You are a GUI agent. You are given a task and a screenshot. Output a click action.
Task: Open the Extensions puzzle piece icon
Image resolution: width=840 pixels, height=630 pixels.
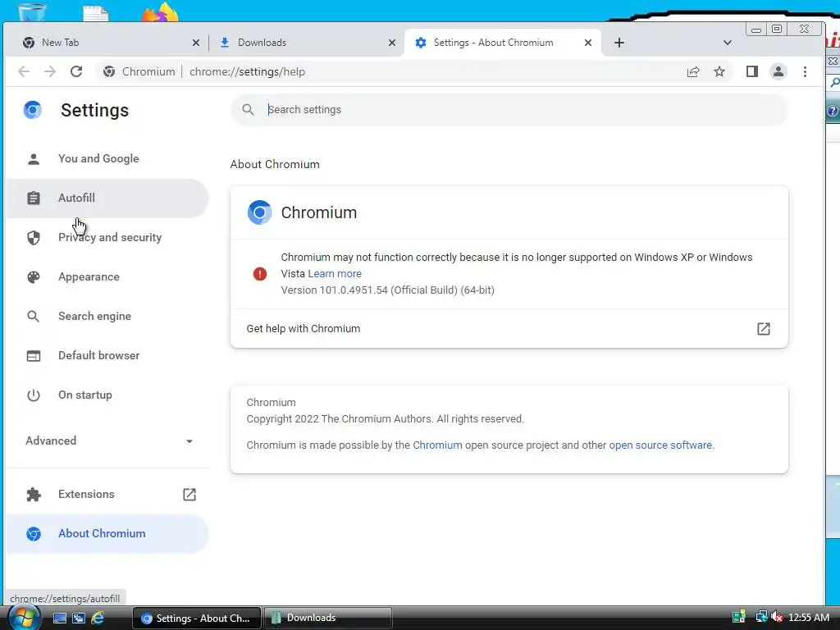tap(33, 495)
